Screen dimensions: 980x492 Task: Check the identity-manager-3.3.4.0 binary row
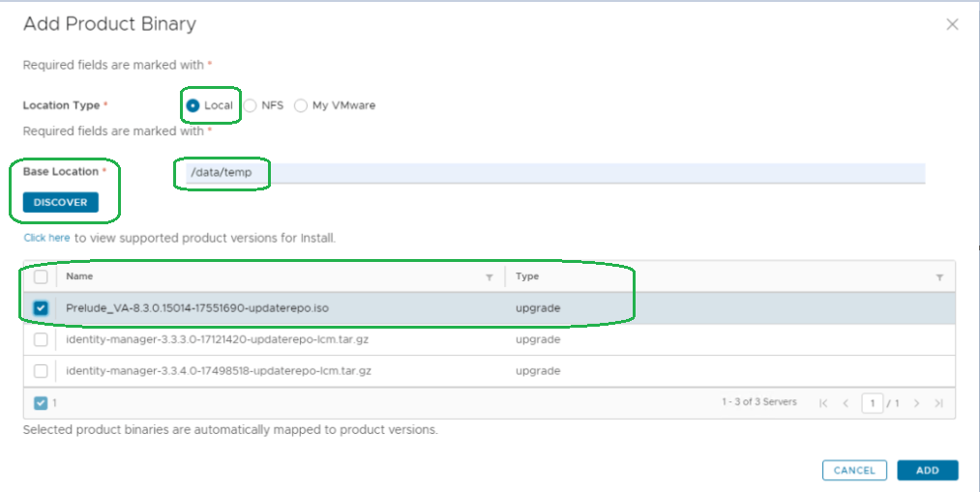tap(41, 371)
